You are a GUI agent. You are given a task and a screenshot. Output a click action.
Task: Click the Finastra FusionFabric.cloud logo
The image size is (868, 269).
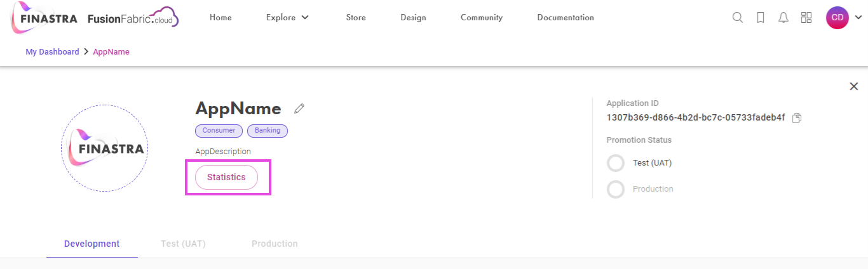[x=95, y=18]
